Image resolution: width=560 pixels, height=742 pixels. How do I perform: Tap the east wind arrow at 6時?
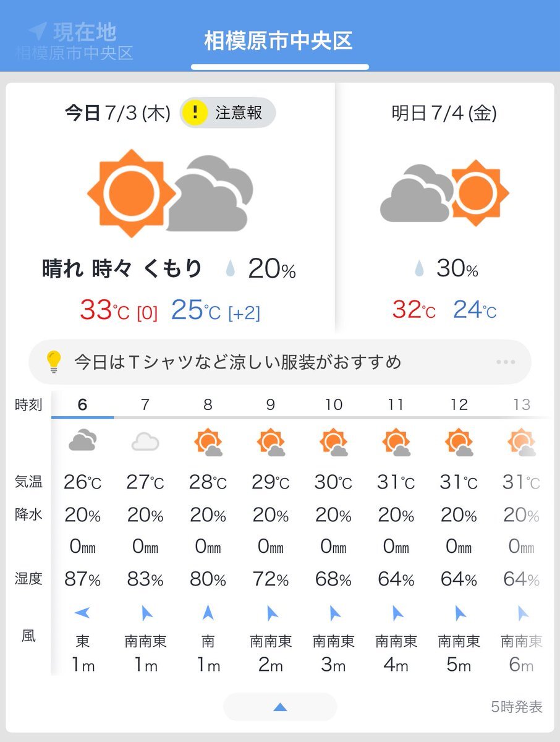(x=82, y=613)
